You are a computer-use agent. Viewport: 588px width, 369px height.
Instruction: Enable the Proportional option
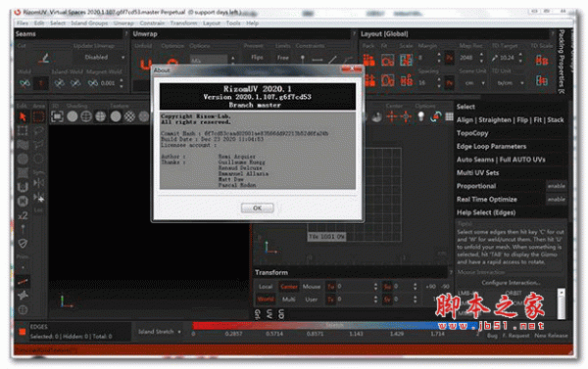(x=556, y=186)
